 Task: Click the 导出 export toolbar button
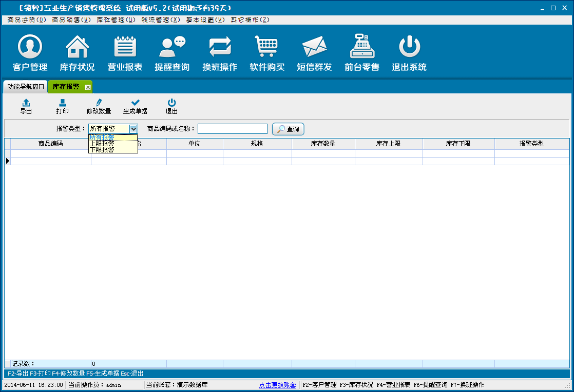pyautogui.click(x=26, y=106)
